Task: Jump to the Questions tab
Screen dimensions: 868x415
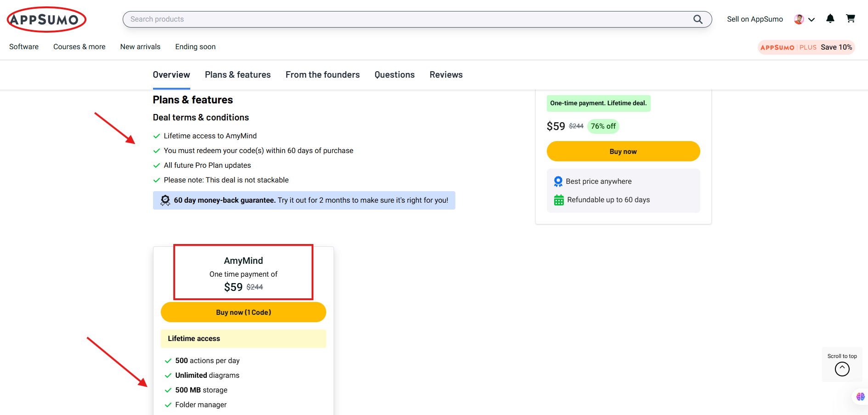Action: coord(394,75)
